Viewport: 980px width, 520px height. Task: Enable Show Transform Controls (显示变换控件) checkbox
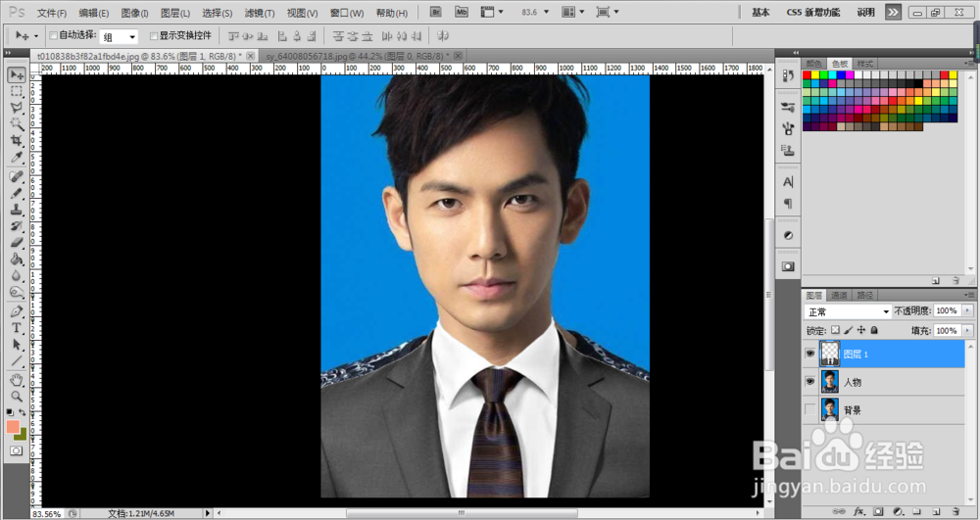154,35
